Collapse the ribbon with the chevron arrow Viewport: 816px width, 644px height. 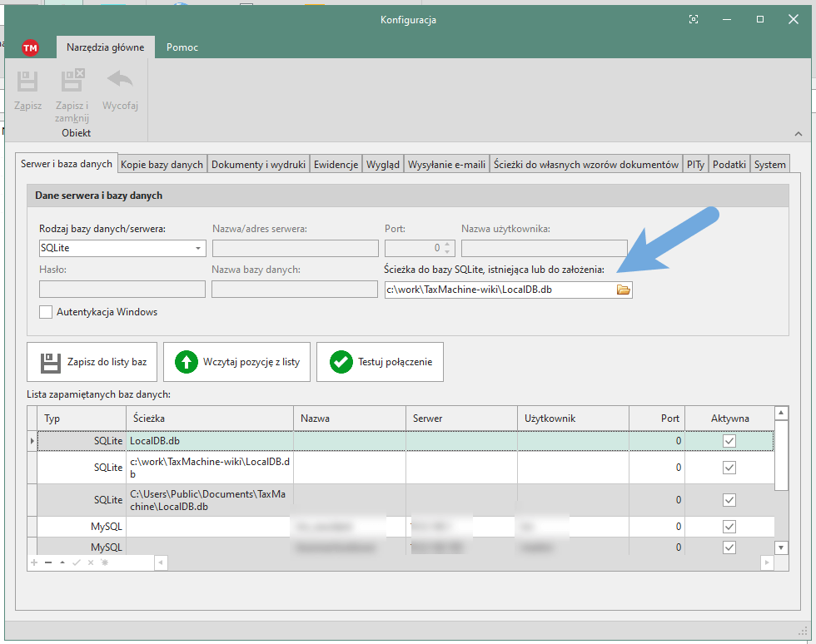799,134
